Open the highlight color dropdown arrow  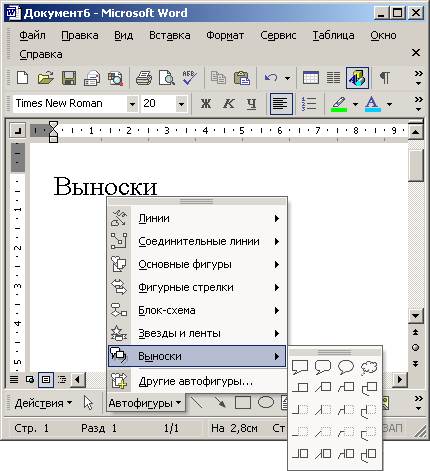pyautogui.click(x=355, y=104)
